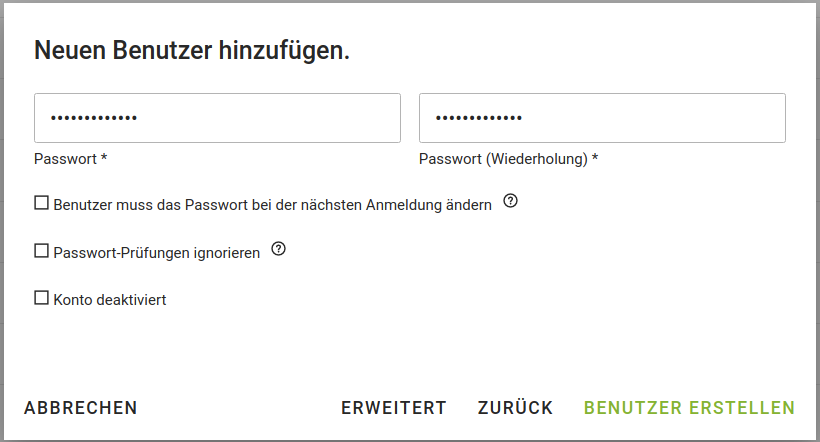Image resolution: width=820 pixels, height=442 pixels.
Task: Click the masked dots in the repeat password field
Action: 479,118
